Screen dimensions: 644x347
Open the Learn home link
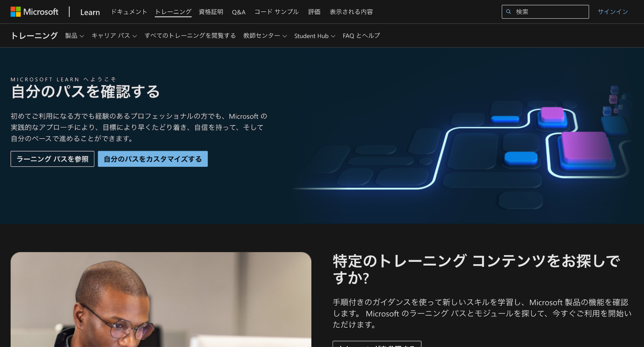90,12
